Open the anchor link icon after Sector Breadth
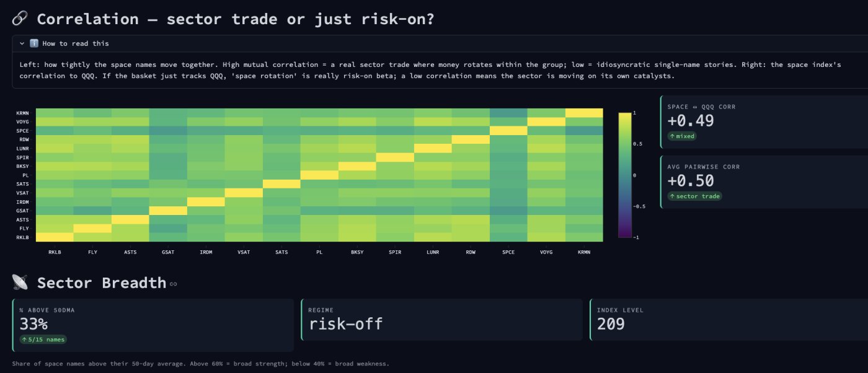The height and width of the screenshot is (373, 868). click(x=173, y=284)
